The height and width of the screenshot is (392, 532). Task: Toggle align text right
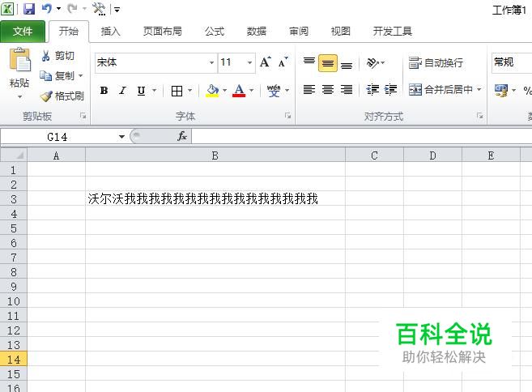[x=347, y=90]
